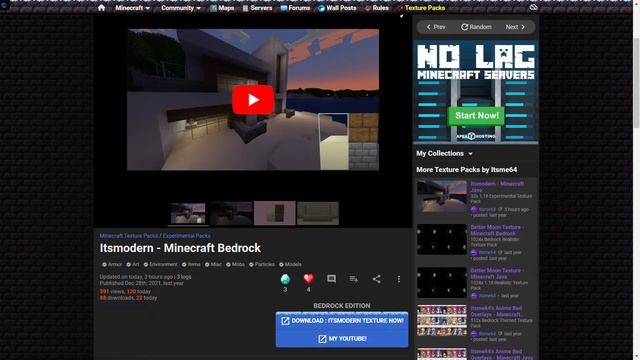Open Minecraft Texture Packs breadcrumb link
The width and height of the screenshot is (640, 360).
129,236
